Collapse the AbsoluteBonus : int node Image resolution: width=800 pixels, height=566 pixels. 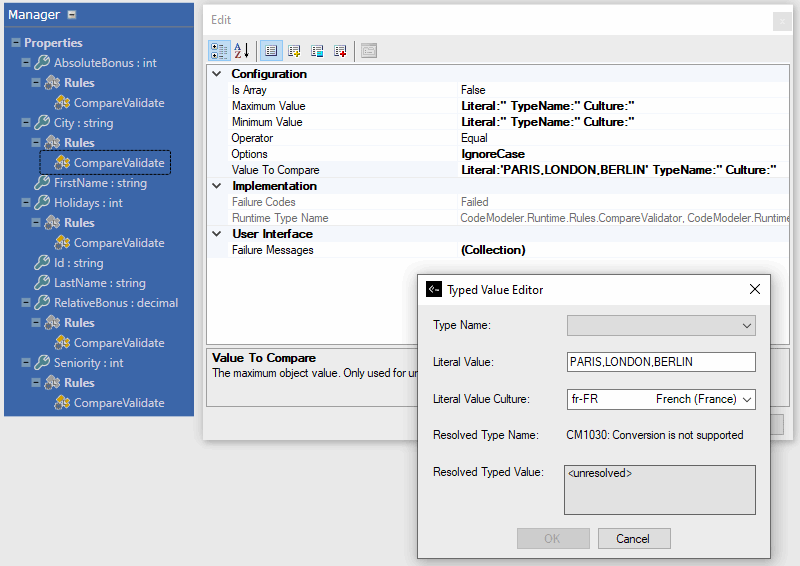pos(26,63)
